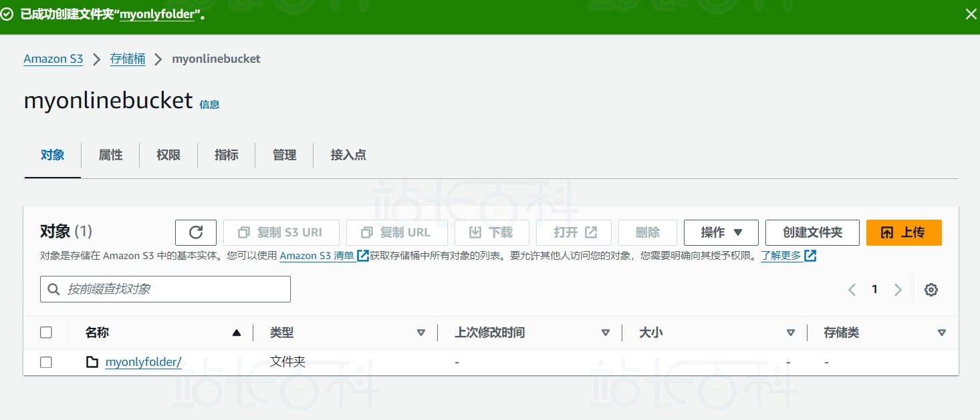980x420 pixels.
Task: Click external link icon after 了解更多
Action: (810, 256)
